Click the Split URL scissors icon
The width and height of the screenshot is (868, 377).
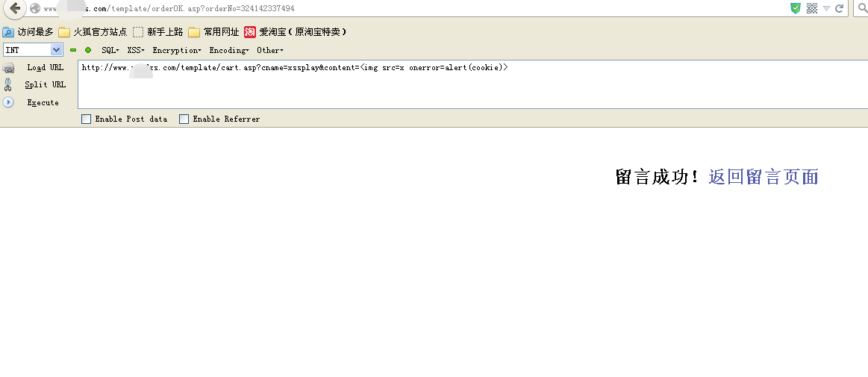7,84
